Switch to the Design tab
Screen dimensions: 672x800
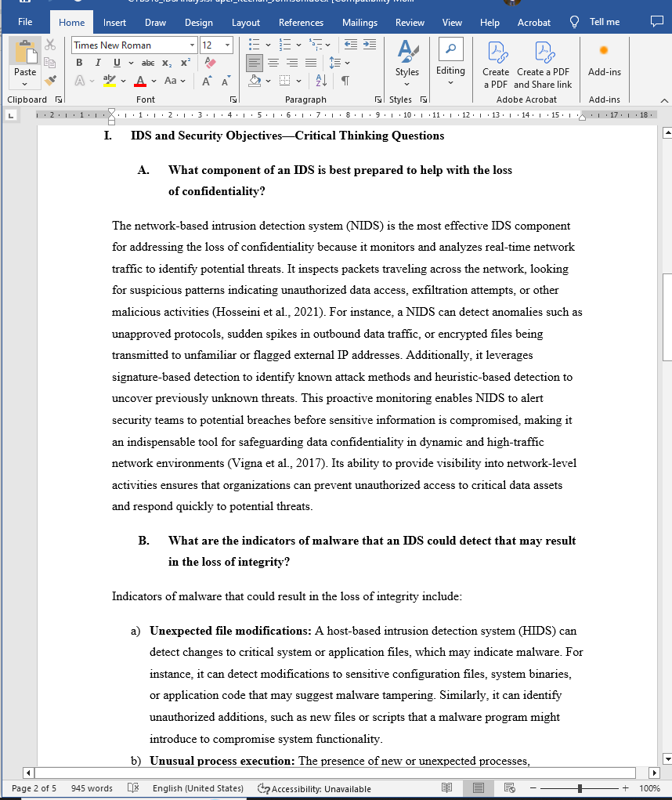(199, 23)
